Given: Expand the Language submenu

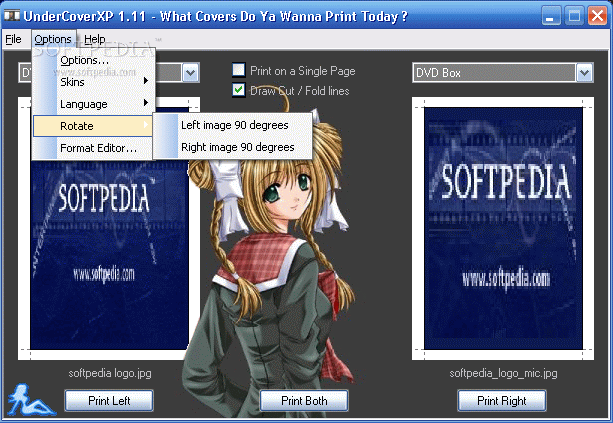Looking at the screenshot, I should (x=94, y=104).
